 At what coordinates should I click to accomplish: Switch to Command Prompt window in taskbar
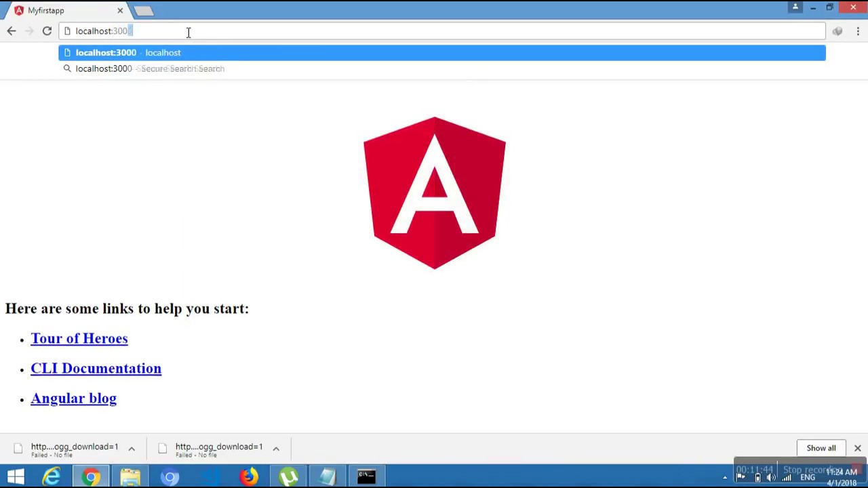click(366, 476)
